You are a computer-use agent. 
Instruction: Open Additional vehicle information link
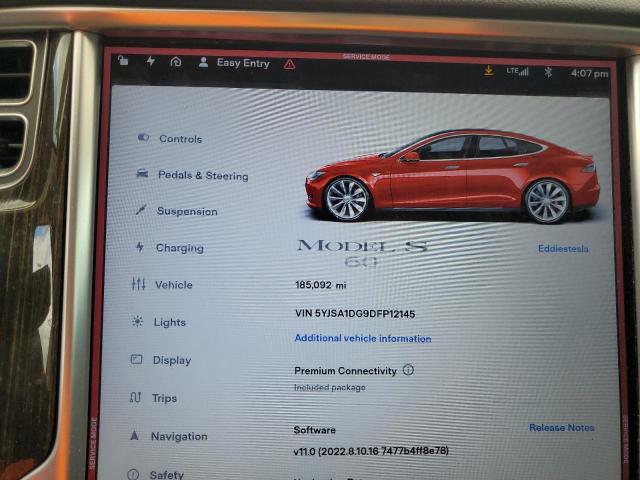click(x=363, y=338)
